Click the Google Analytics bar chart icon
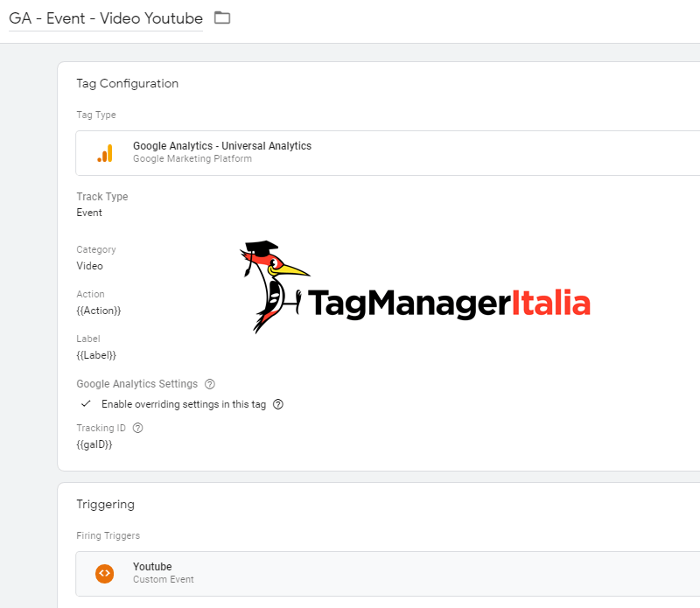 point(105,153)
